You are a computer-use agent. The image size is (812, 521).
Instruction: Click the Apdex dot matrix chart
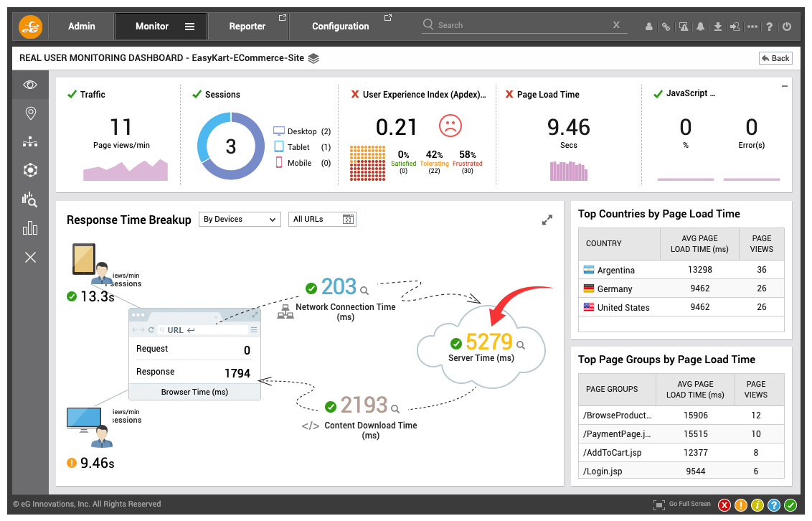pyautogui.click(x=367, y=163)
